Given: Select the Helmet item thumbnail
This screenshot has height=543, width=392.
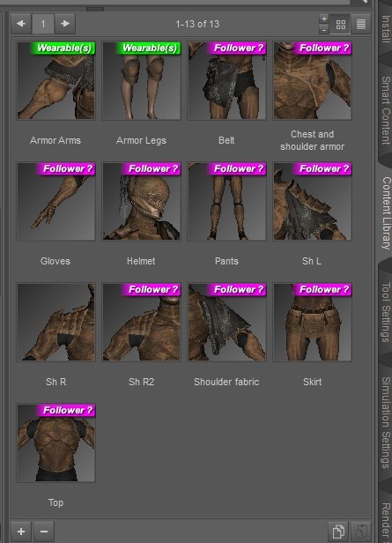Looking at the screenshot, I should coord(141,201).
